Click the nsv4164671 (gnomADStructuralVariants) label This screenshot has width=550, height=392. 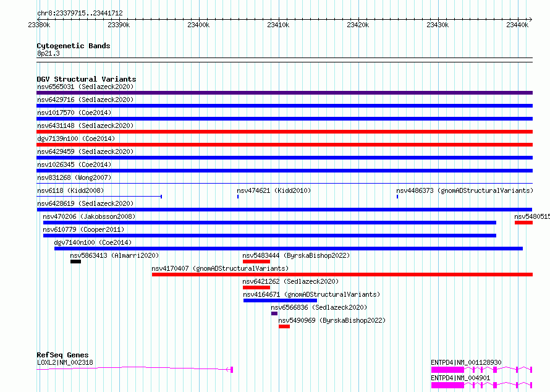[311, 294]
